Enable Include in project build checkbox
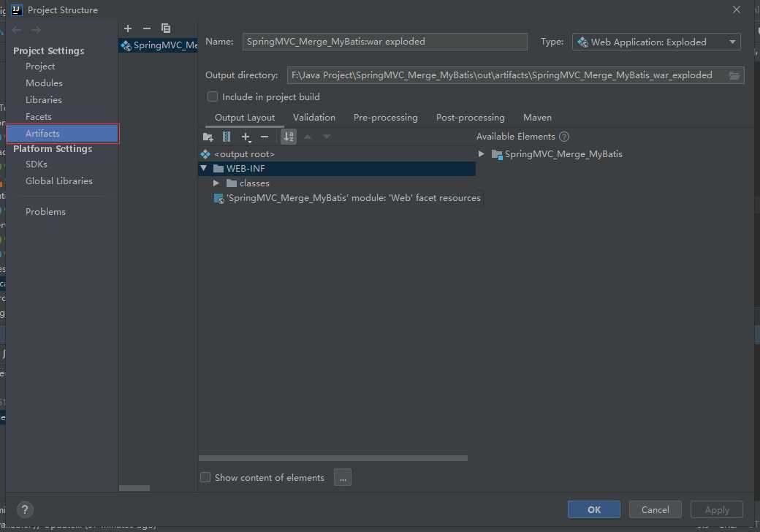The image size is (760, 532). click(x=213, y=96)
